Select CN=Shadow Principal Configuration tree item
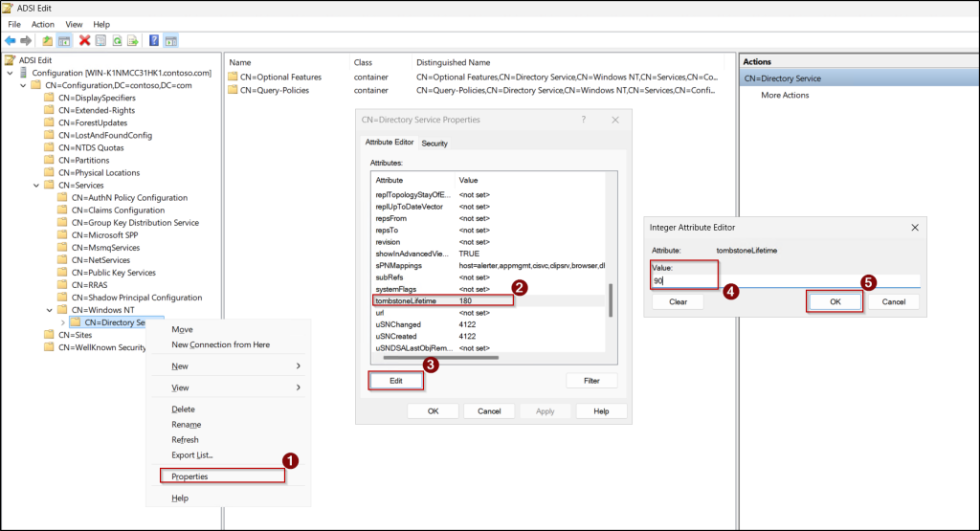Viewport: 980px width, 531px height. (136, 298)
